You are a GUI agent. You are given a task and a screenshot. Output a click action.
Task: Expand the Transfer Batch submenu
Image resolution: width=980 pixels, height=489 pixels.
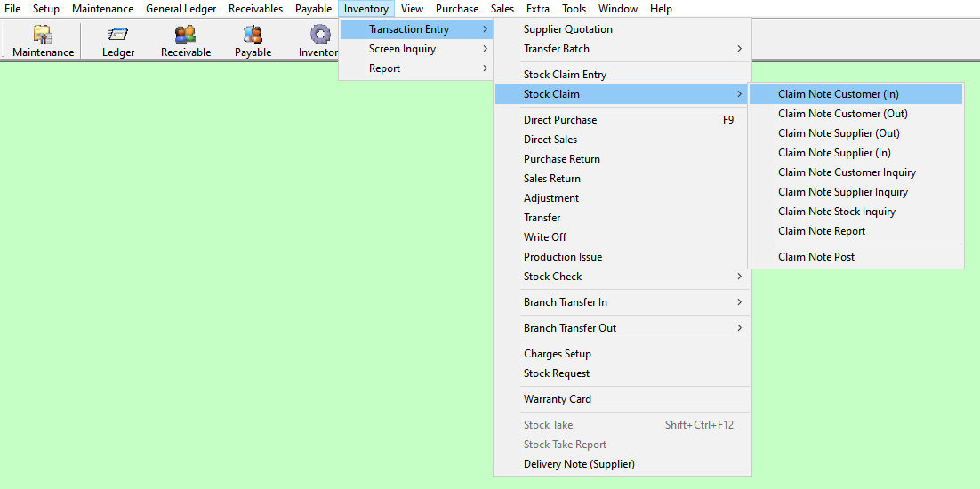click(x=623, y=49)
